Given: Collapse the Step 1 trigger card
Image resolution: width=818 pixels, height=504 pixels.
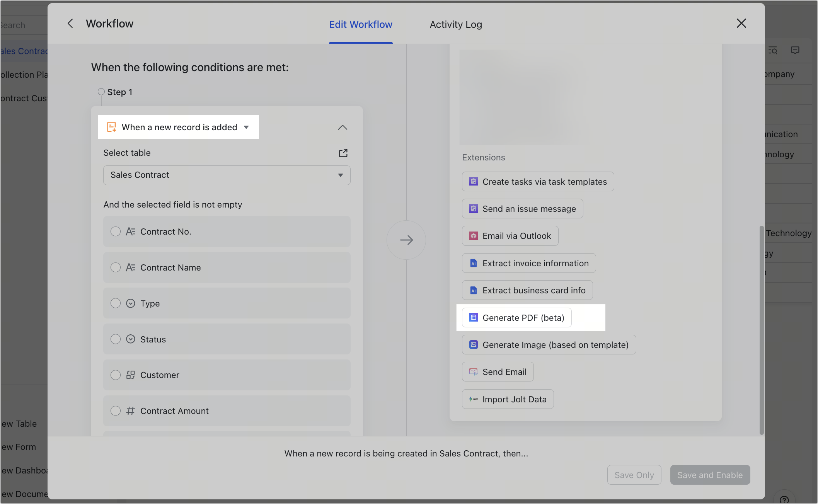Looking at the screenshot, I should (x=343, y=127).
